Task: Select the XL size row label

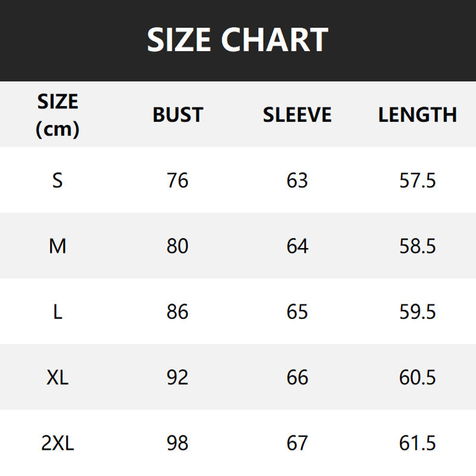Action: pos(58,377)
